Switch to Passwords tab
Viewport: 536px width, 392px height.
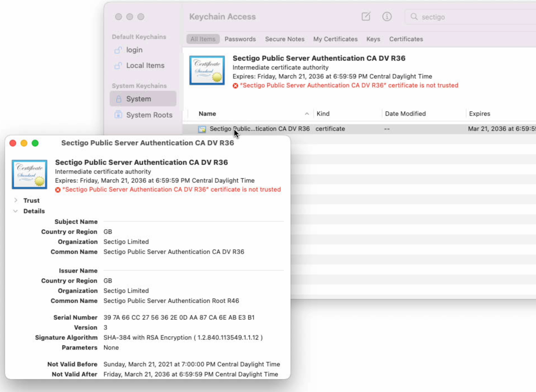point(240,39)
